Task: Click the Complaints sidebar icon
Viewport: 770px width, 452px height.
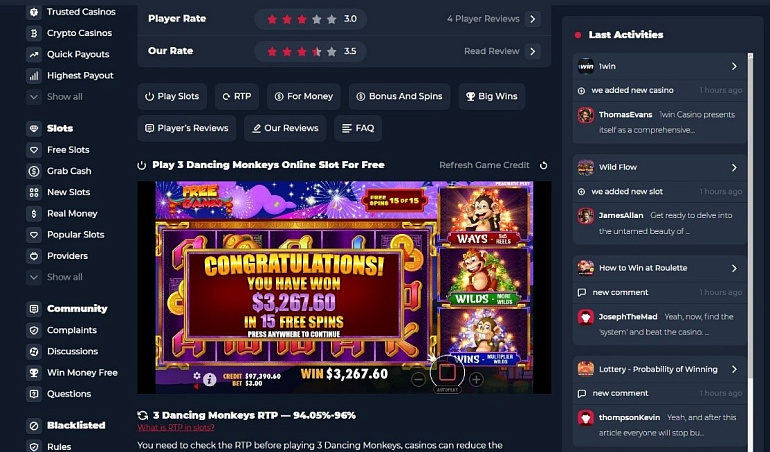Action: [34, 330]
